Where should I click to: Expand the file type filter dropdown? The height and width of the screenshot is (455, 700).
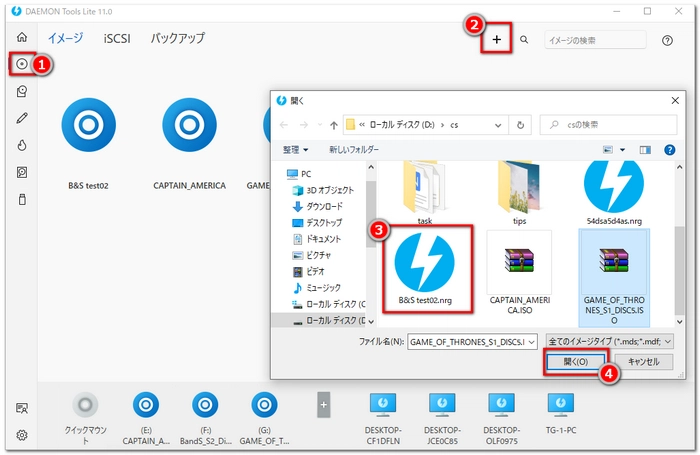[667, 341]
